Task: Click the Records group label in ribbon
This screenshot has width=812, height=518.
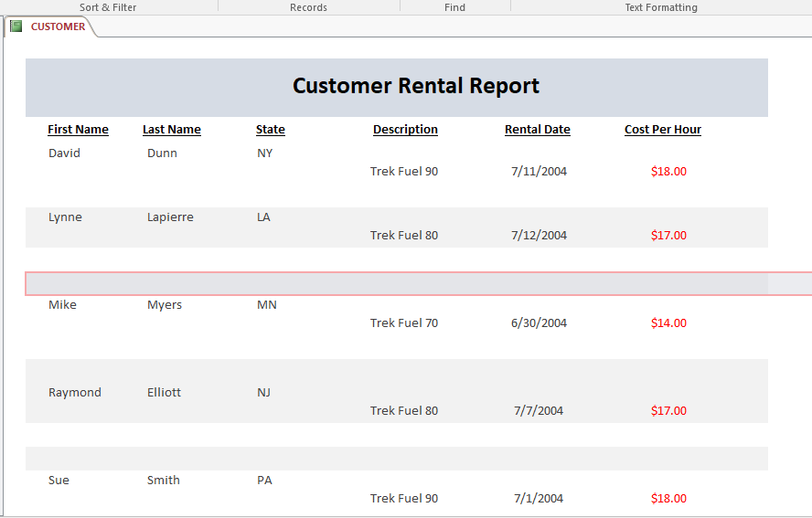Action: pos(308,7)
